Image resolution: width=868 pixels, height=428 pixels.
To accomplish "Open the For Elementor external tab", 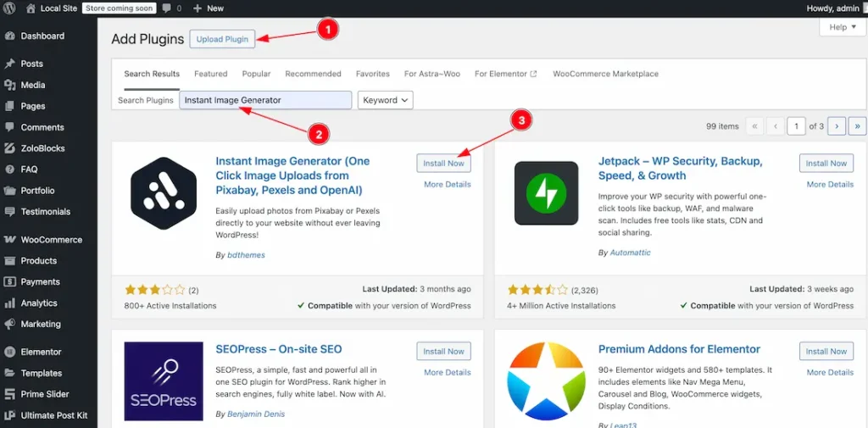I will coord(506,74).
